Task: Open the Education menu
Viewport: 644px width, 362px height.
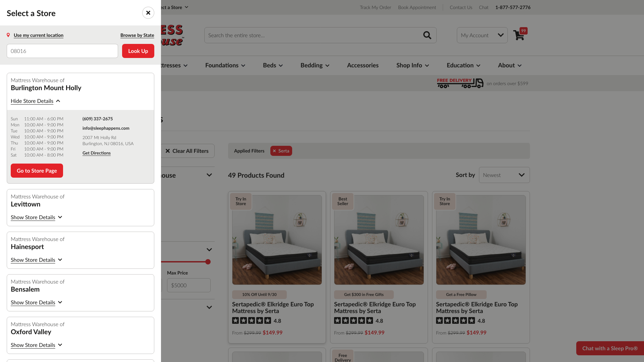Action: [463, 65]
